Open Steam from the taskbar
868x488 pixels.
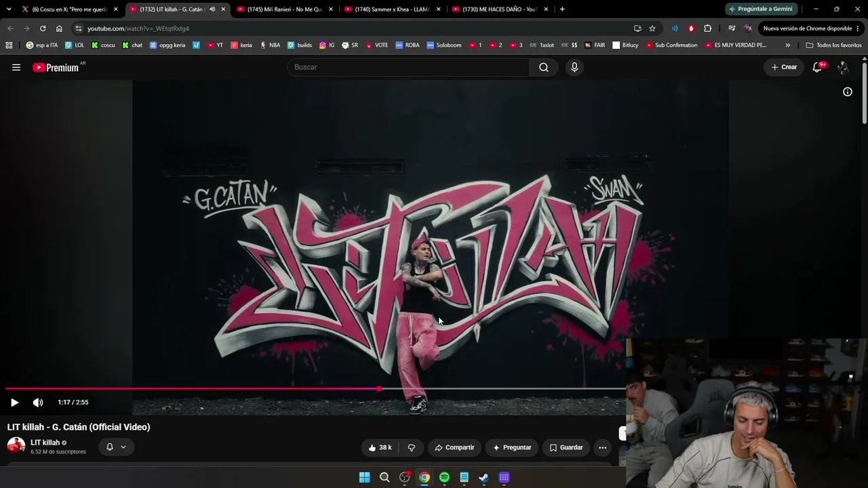point(484,477)
